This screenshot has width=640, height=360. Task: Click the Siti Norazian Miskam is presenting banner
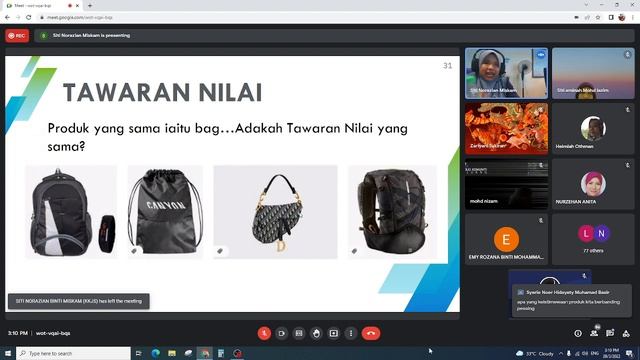coord(335,36)
